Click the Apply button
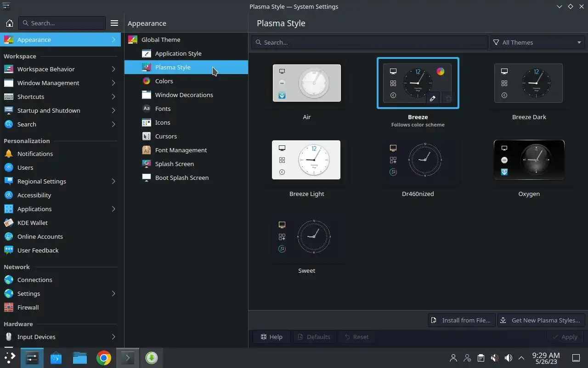The width and height of the screenshot is (588, 368). click(565, 337)
